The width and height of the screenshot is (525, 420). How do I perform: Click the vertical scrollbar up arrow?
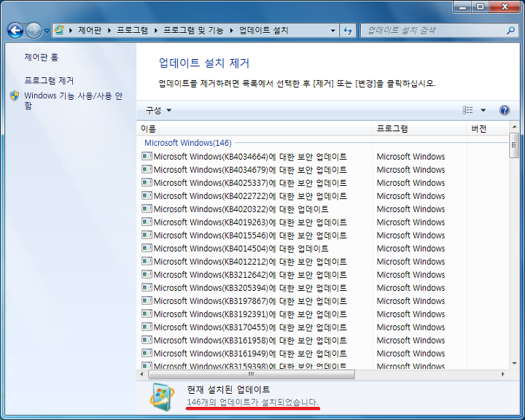(x=514, y=127)
